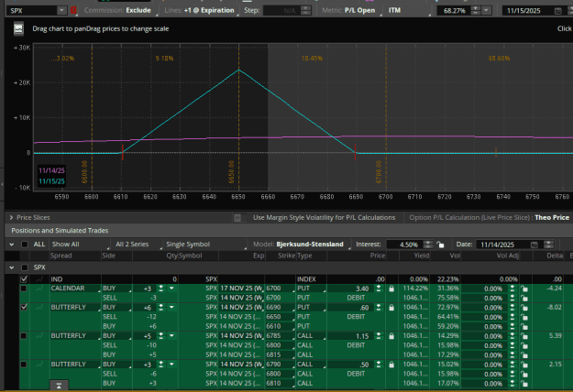Click the lock icon on CALENDAR price 3.40
Viewport: 573px width, 392px height.
coord(391,289)
